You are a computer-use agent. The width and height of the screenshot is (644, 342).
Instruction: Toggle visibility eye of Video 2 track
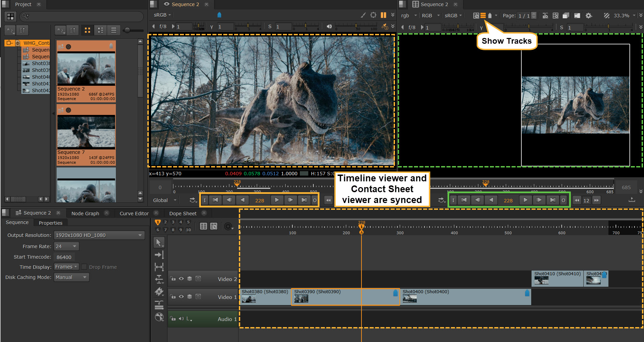pyautogui.click(x=181, y=279)
